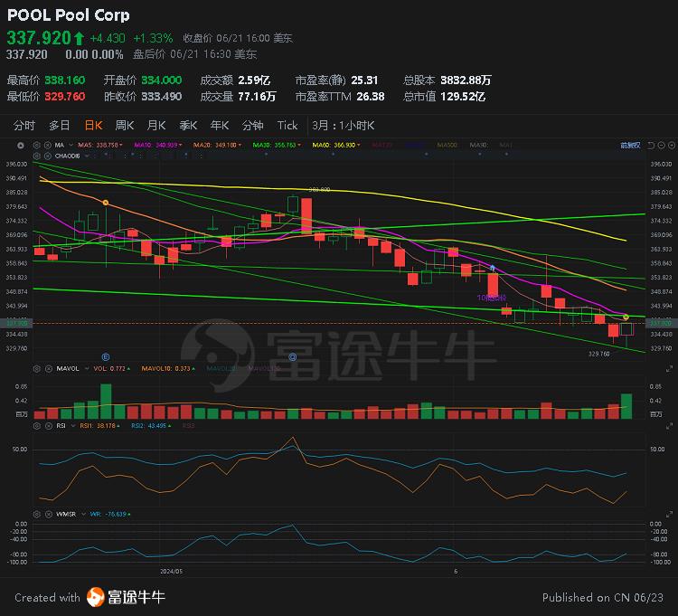Image resolution: width=678 pixels, height=616 pixels.
Task: Click the tallest green volume bar on left
Action: click(106, 401)
